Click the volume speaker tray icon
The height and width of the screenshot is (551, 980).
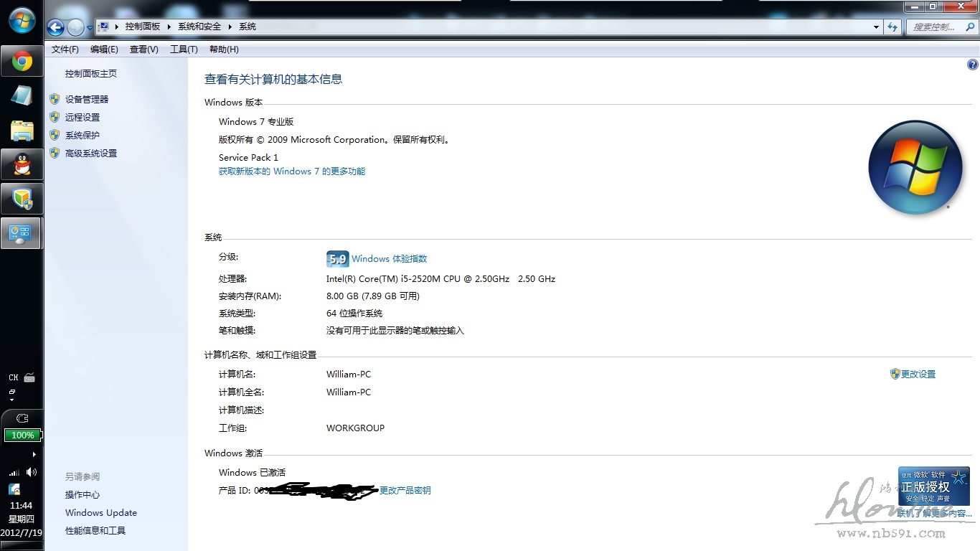[31, 472]
